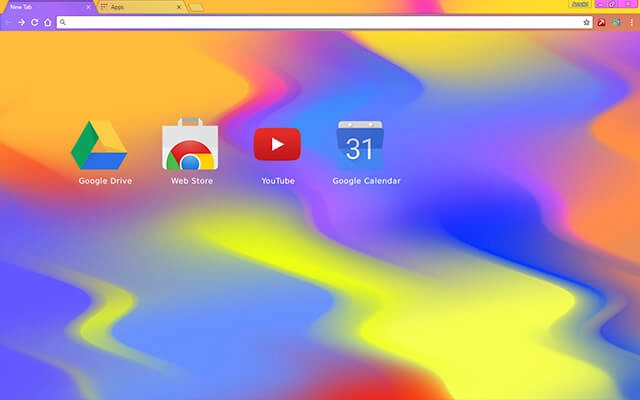The image size is (640, 400).
Task: Close the browser window
Action: click(628, 4)
